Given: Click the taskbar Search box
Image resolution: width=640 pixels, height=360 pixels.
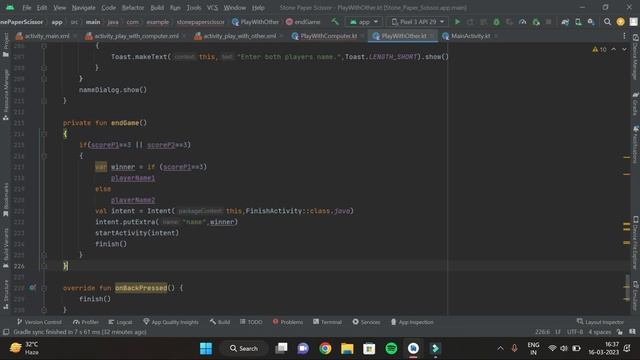Looking at the screenshot, I should [244, 349].
